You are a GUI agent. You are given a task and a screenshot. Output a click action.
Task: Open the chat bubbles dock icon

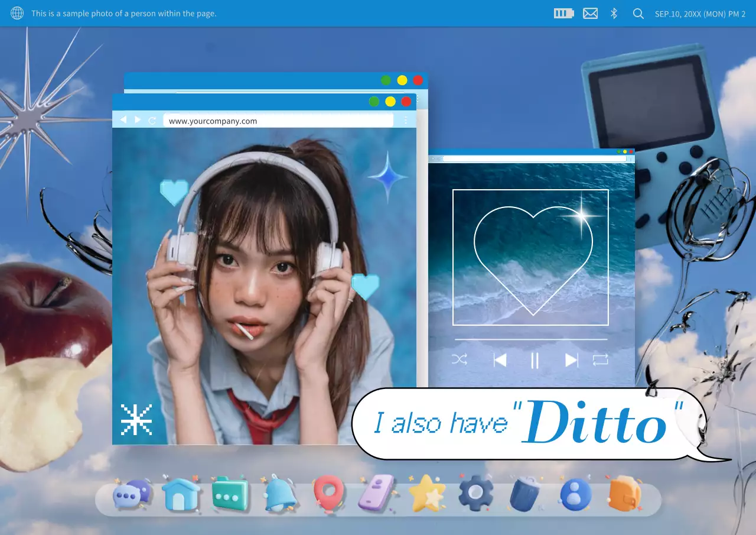click(x=131, y=494)
